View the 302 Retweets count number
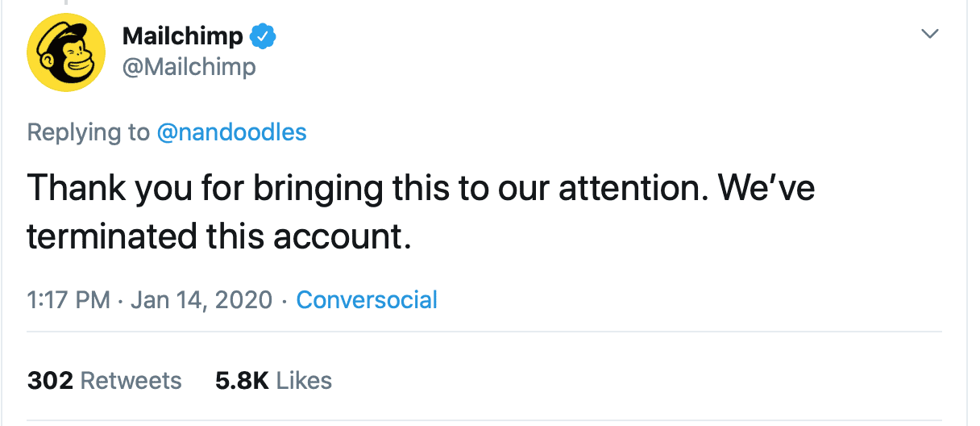The image size is (980, 426). (x=50, y=381)
